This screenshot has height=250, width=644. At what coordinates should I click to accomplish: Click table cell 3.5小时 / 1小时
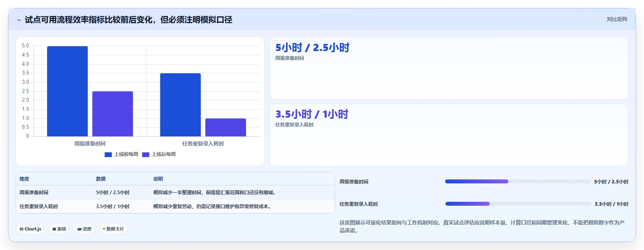[x=112, y=207]
